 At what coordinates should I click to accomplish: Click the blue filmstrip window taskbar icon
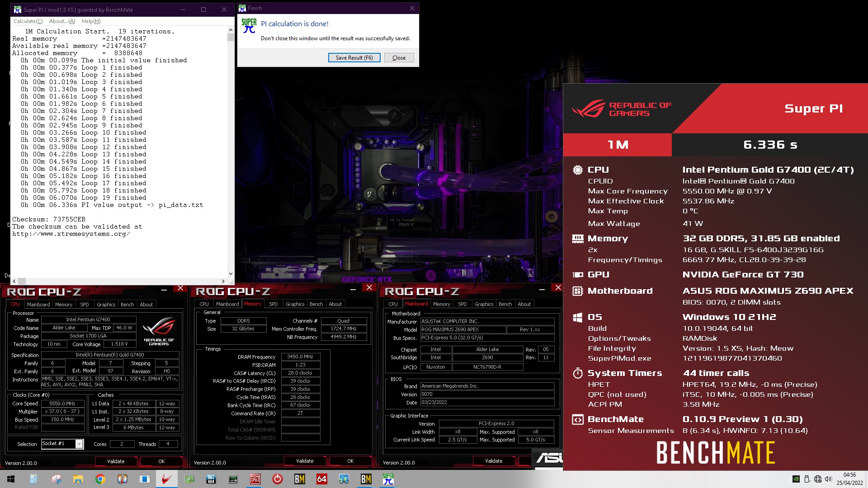pos(145,479)
